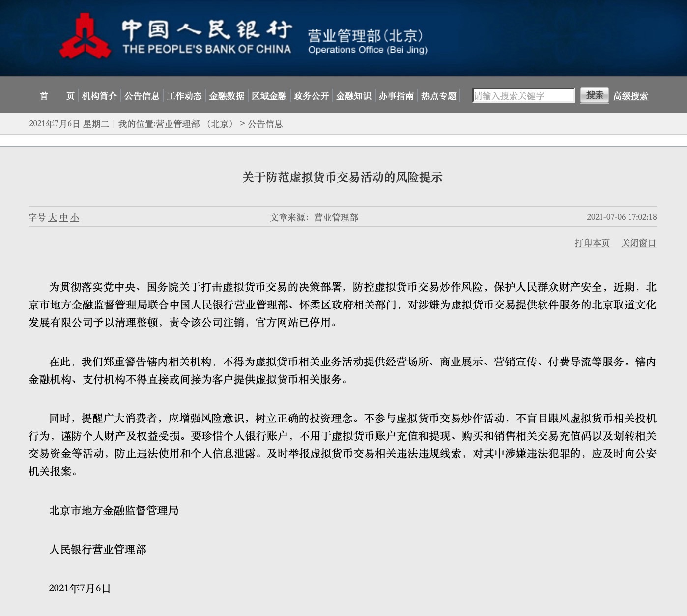Screen dimensions: 687x616
Task: Click the 高级搜索 advanced search link
Action: pyautogui.click(x=630, y=96)
